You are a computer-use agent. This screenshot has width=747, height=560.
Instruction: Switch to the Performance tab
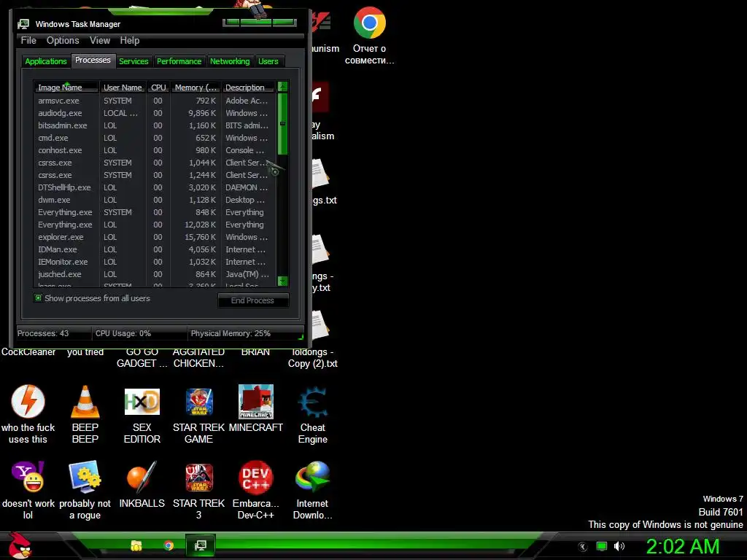tap(179, 61)
